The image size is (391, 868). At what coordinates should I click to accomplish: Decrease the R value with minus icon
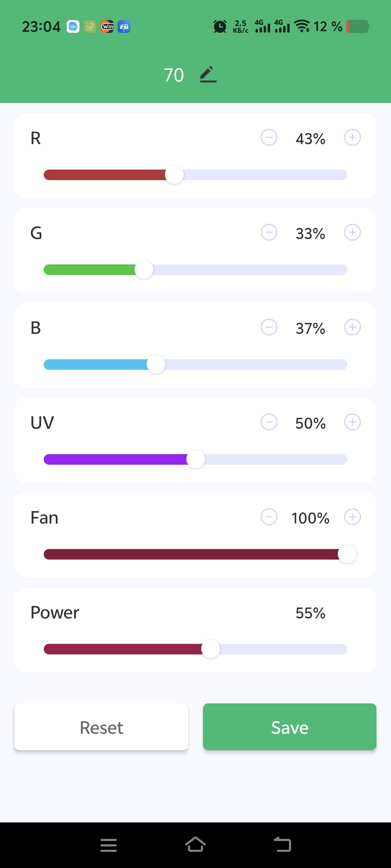269,137
